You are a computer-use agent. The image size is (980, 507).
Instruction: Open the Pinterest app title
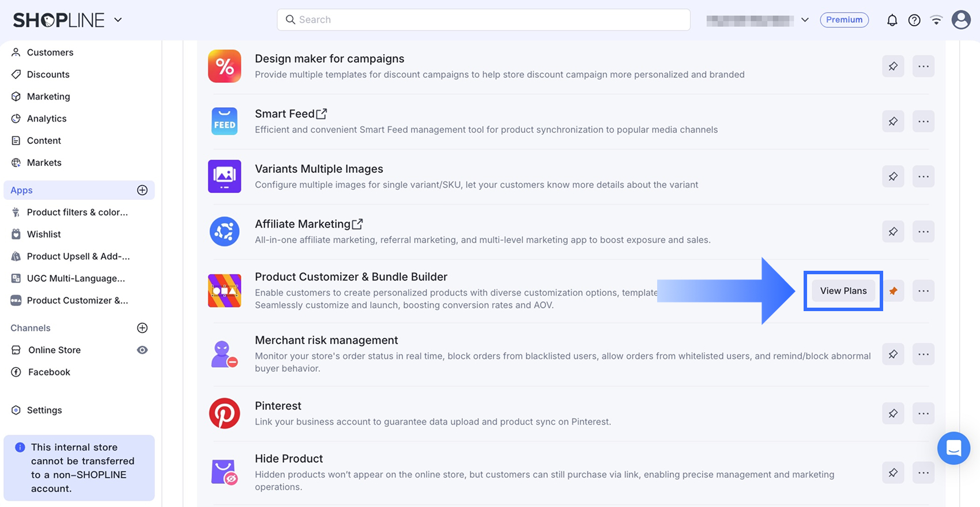278,406
